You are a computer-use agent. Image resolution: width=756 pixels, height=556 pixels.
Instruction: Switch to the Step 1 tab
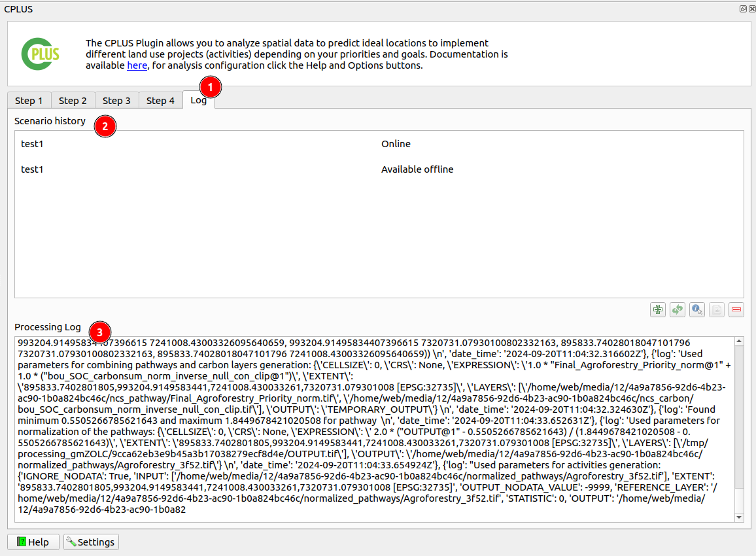[x=29, y=101]
